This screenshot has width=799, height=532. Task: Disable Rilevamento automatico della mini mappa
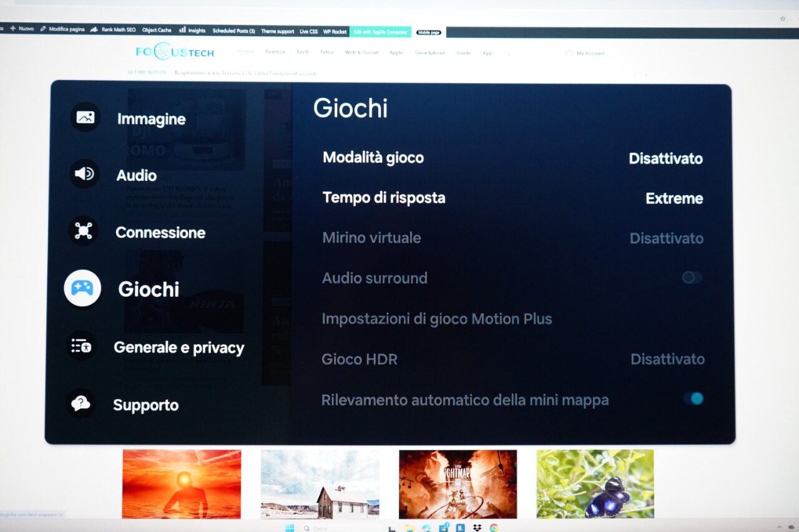click(693, 399)
